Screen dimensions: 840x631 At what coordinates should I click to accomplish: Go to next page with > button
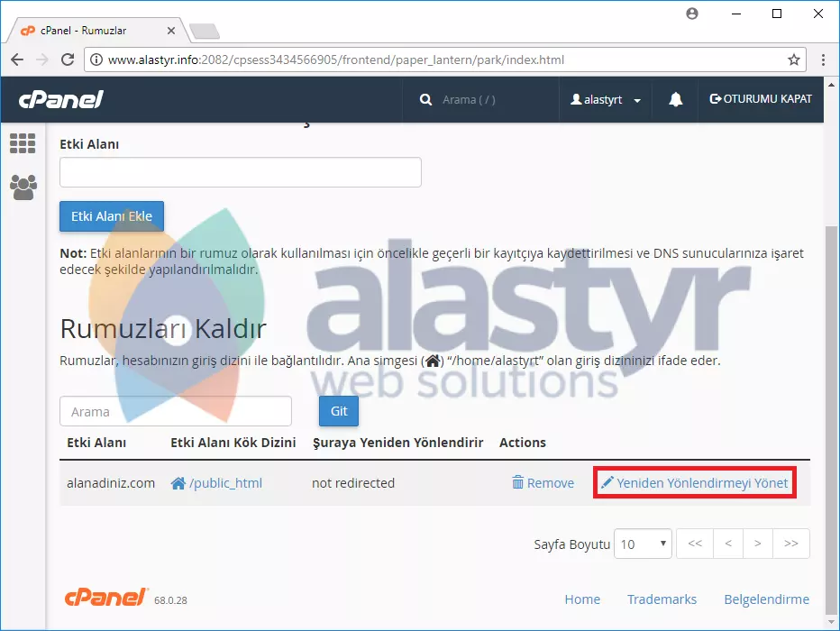757,544
